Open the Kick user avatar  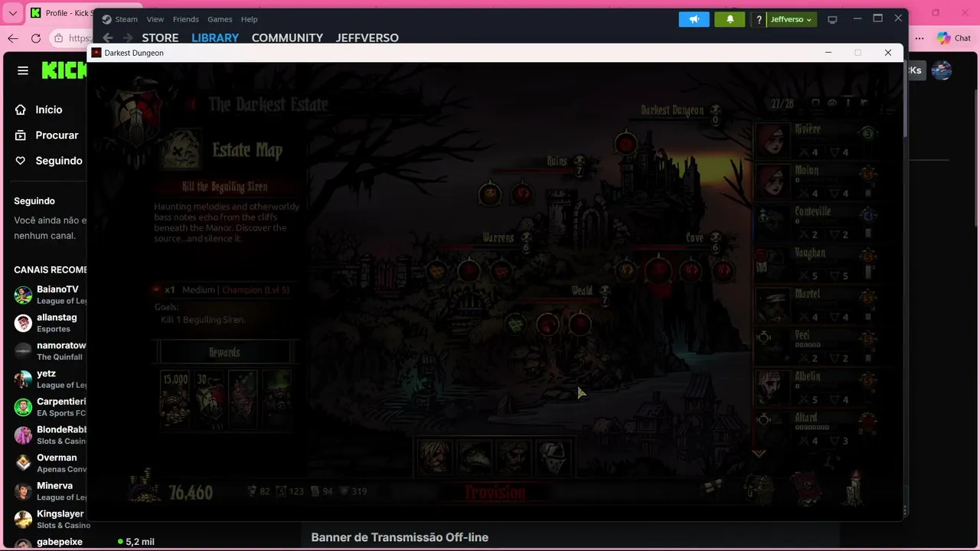[x=942, y=70]
